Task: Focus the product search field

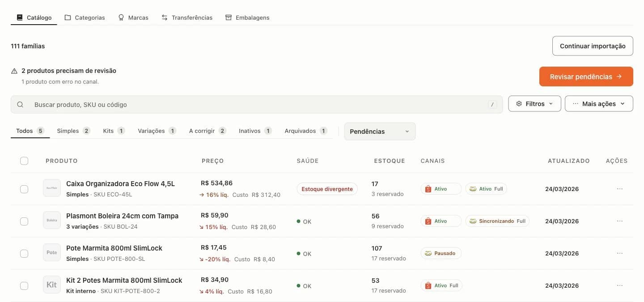Action: (257, 104)
